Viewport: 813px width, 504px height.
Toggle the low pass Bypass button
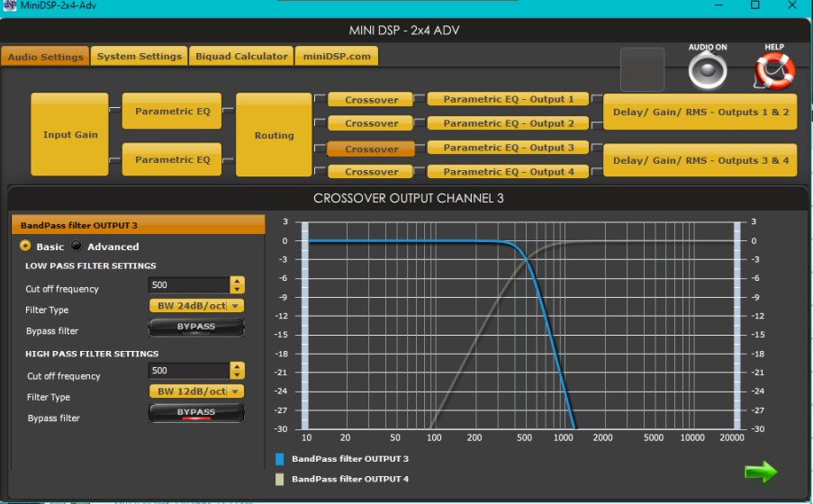pos(196,328)
